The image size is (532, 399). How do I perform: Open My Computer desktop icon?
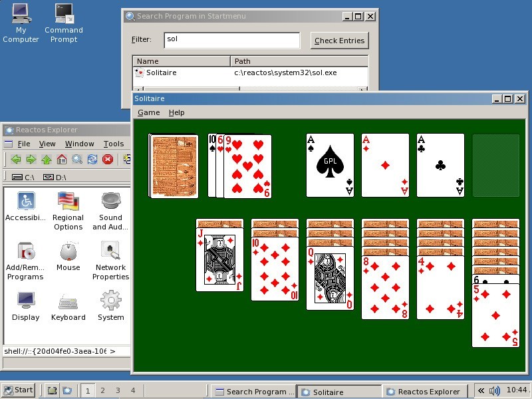click(x=21, y=23)
